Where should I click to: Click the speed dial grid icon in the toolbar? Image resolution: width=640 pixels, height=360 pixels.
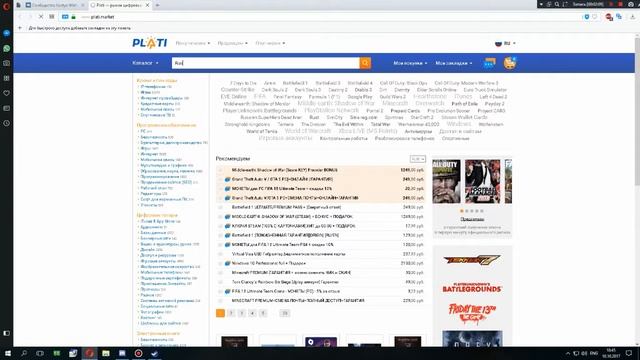pyautogui.click(x=51, y=17)
